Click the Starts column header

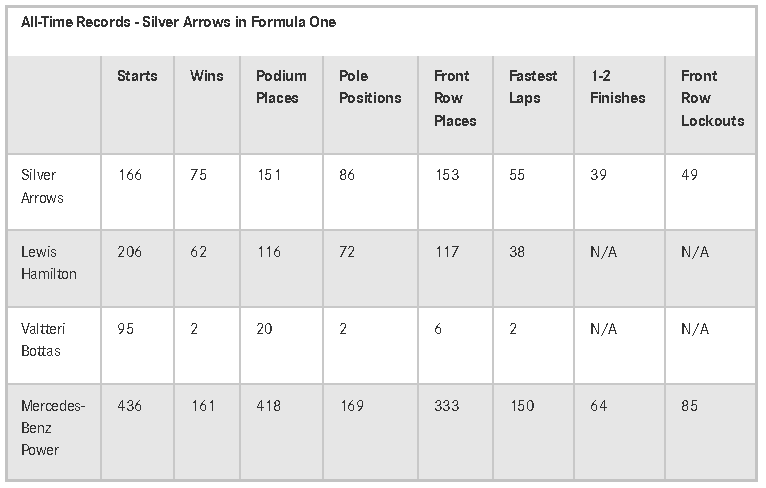click(137, 76)
